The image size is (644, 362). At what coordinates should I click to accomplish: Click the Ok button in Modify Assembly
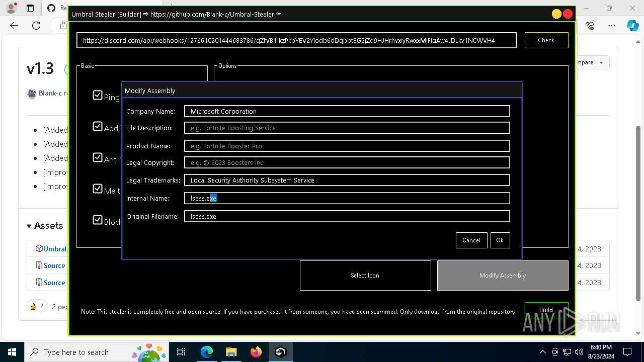point(500,240)
